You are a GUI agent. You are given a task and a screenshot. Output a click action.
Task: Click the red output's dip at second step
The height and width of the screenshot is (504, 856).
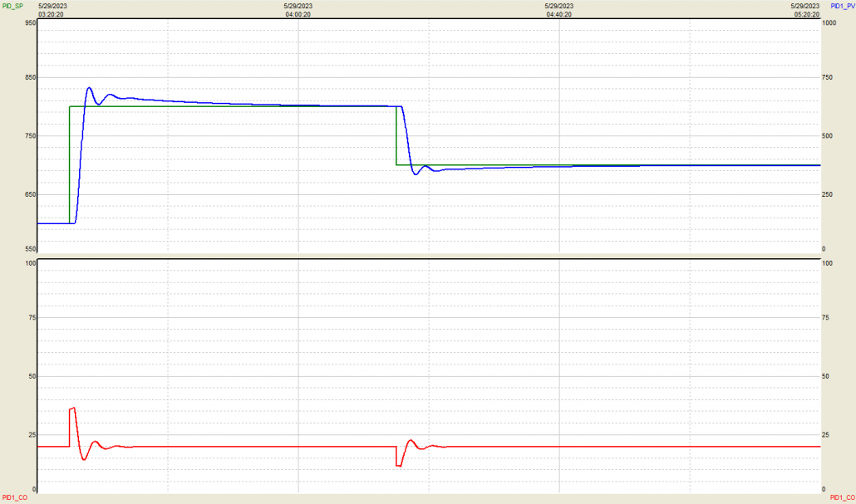(399, 466)
